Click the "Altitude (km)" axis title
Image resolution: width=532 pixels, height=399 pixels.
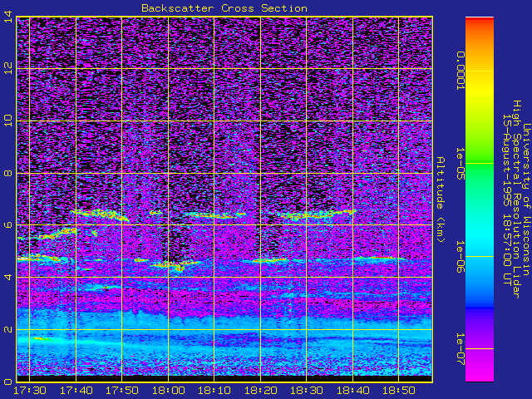pos(441,199)
